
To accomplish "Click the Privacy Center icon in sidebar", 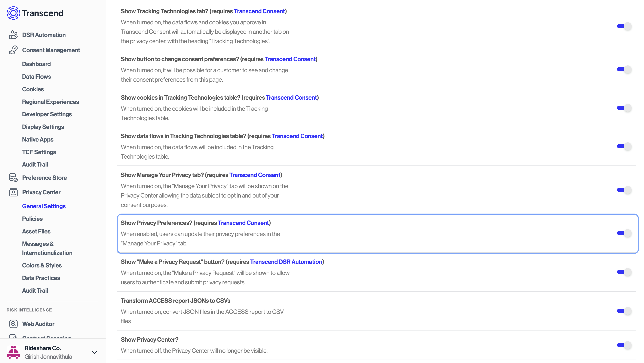I will pos(13,192).
